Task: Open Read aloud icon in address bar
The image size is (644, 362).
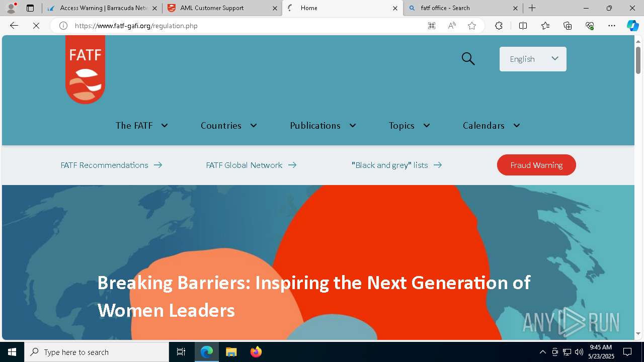Action: point(452,26)
